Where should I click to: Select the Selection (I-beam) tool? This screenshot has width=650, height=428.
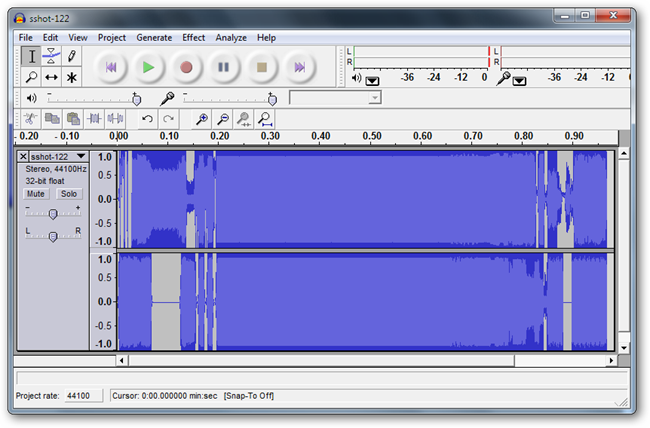pos(32,56)
